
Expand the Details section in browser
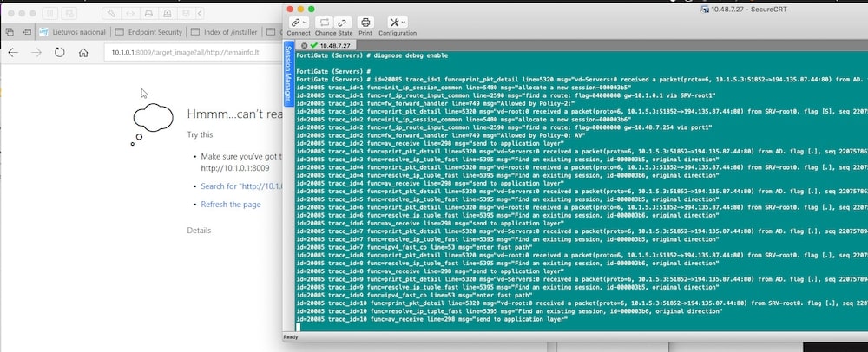click(199, 231)
